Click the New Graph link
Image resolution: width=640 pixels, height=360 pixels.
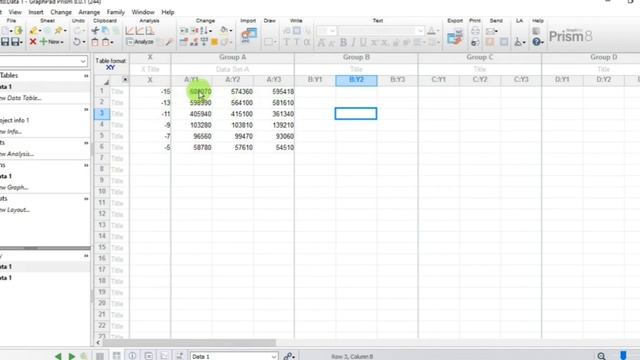pyautogui.click(x=14, y=187)
